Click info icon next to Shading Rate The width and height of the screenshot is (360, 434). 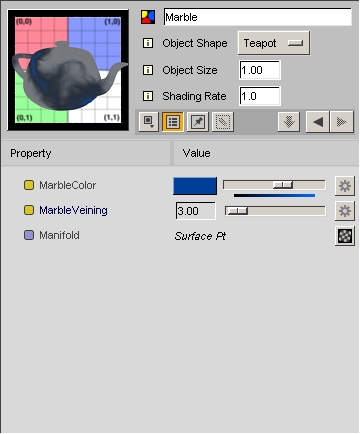148,96
